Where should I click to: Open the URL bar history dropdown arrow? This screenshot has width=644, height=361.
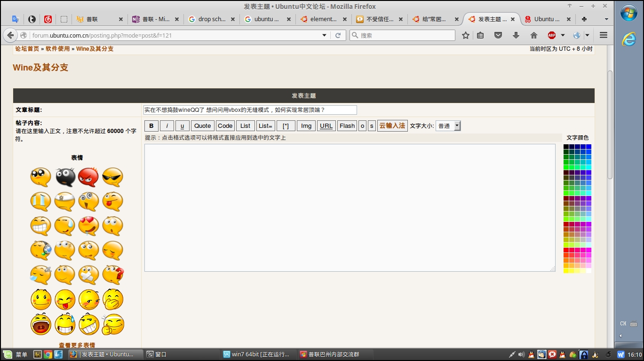pyautogui.click(x=324, y=35)
